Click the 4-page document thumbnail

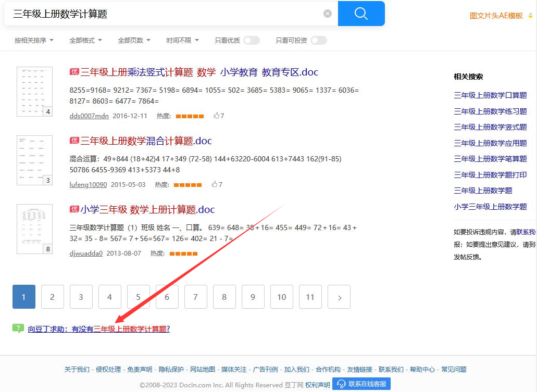tap(34, 92)
